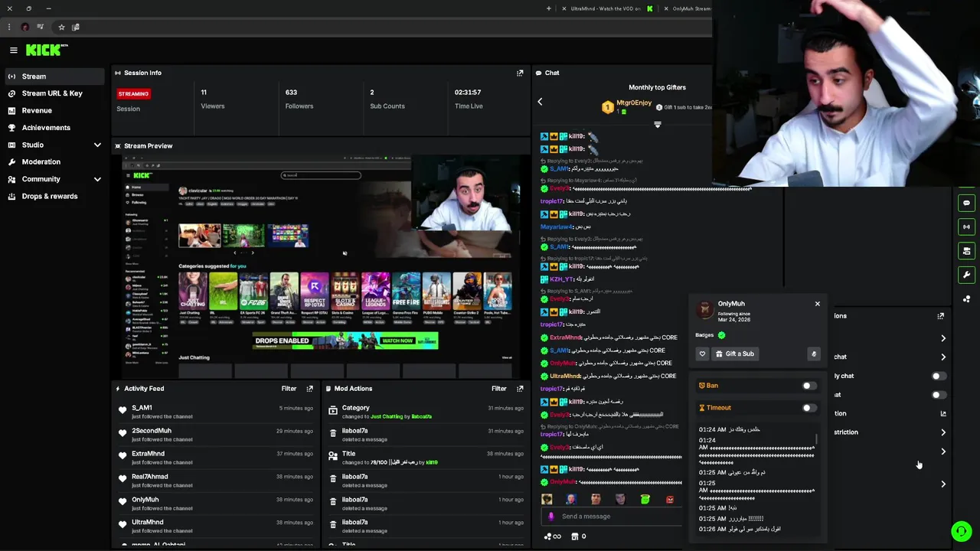Open the Achievements page
Viewport: 980px width, 551px height.
54,128
